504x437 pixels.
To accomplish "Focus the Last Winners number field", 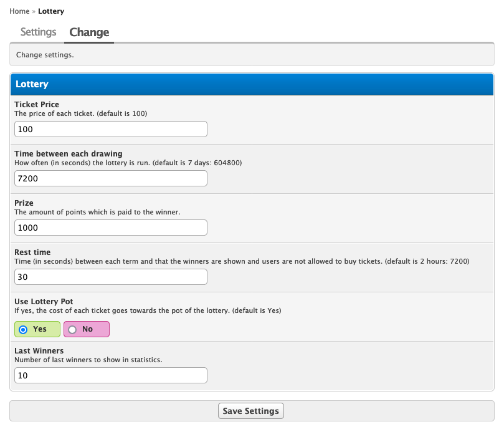I will tap(111, 375).
